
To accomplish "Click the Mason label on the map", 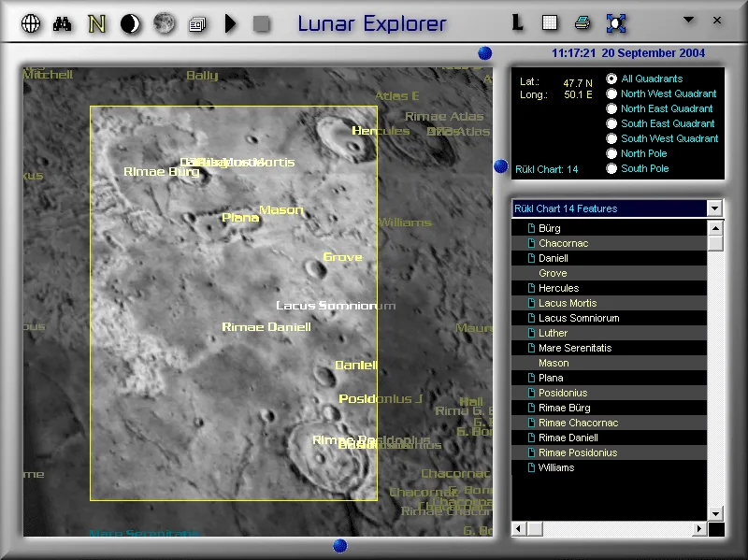I will 281,209.
